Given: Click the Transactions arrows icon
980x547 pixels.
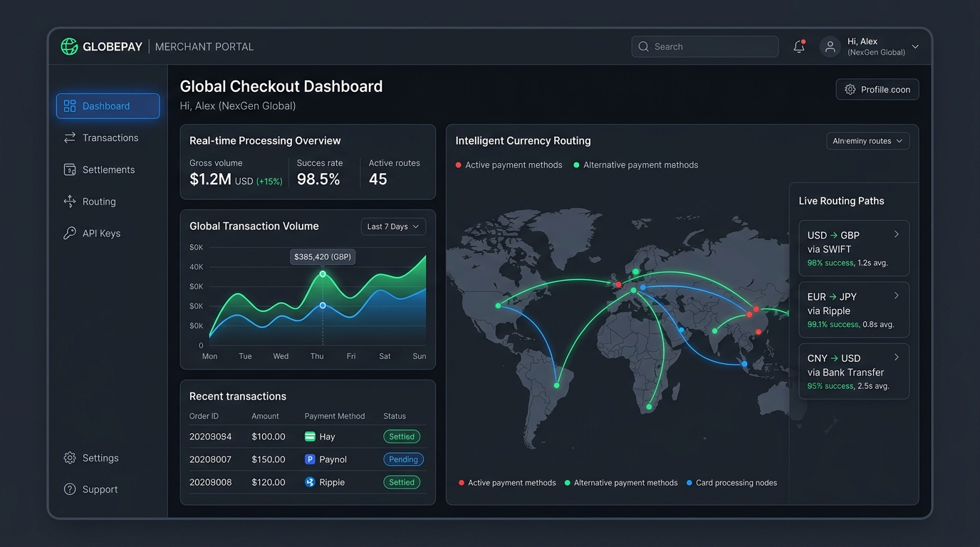Looking at the screenshot, I should point(70,137).
